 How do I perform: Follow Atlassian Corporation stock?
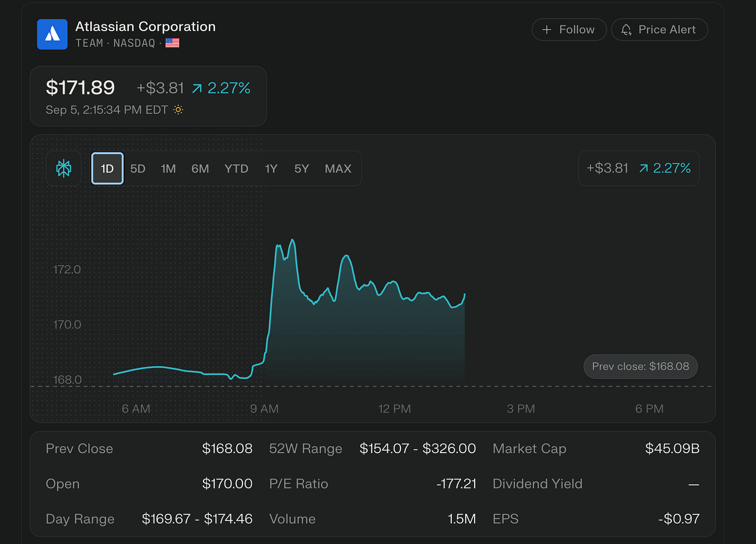[569, 30]
